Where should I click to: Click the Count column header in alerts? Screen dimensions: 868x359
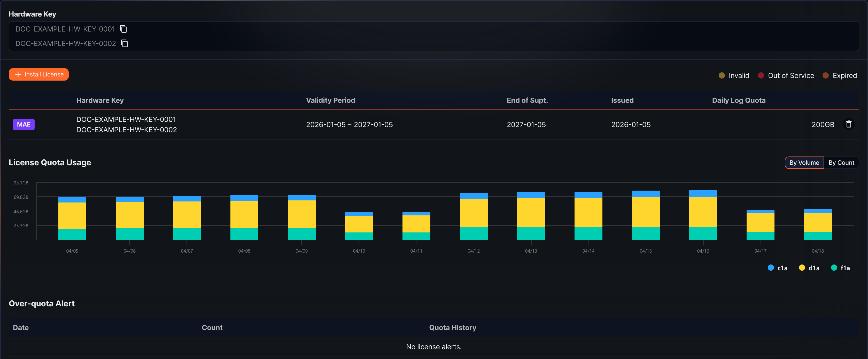point(212,328)
